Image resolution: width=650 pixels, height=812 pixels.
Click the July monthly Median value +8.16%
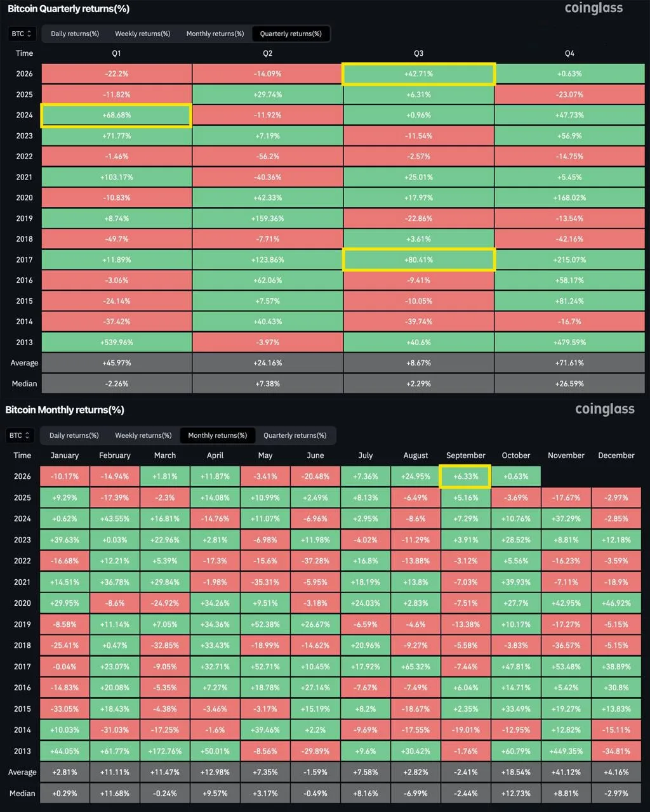[x=366, y=794]
